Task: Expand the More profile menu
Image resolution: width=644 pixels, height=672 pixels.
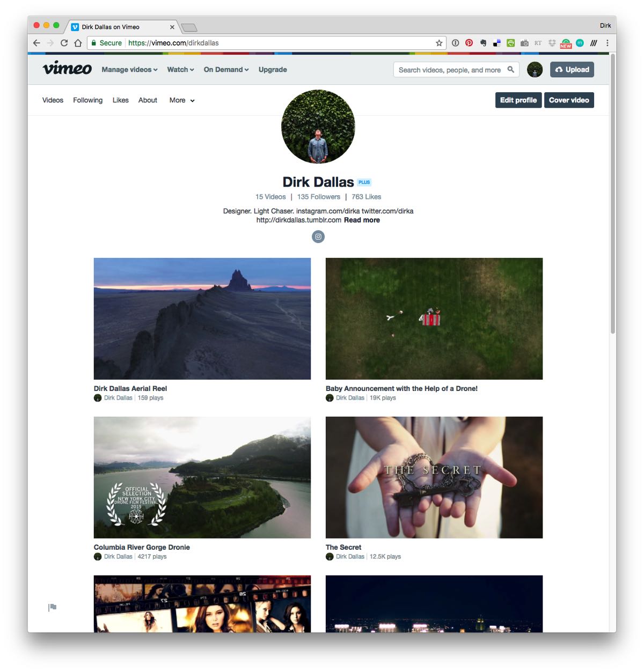Action: 182,100
